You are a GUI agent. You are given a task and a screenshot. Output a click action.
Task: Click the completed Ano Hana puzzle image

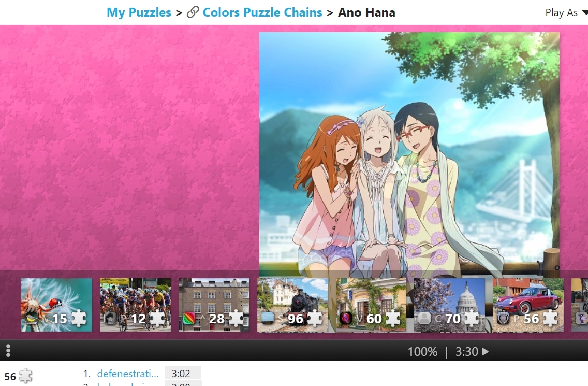point(409,155)
